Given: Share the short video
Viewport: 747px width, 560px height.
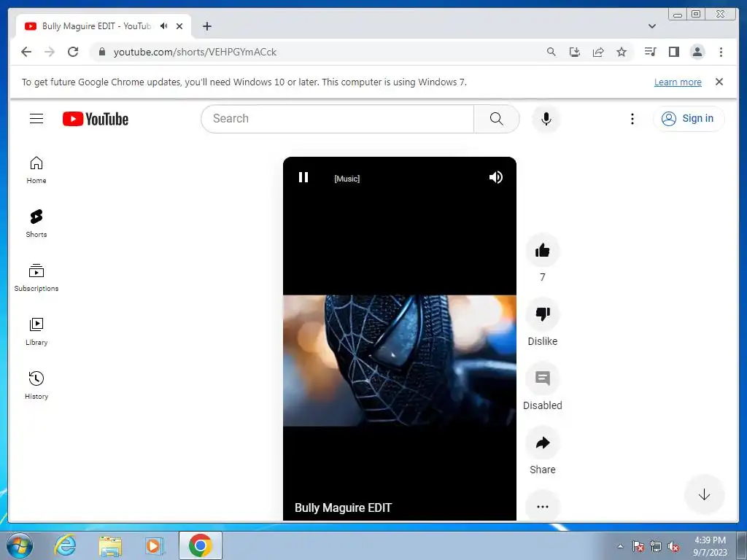Looking at the screenshot, I should pyautogui.click(x=542, y=443).
